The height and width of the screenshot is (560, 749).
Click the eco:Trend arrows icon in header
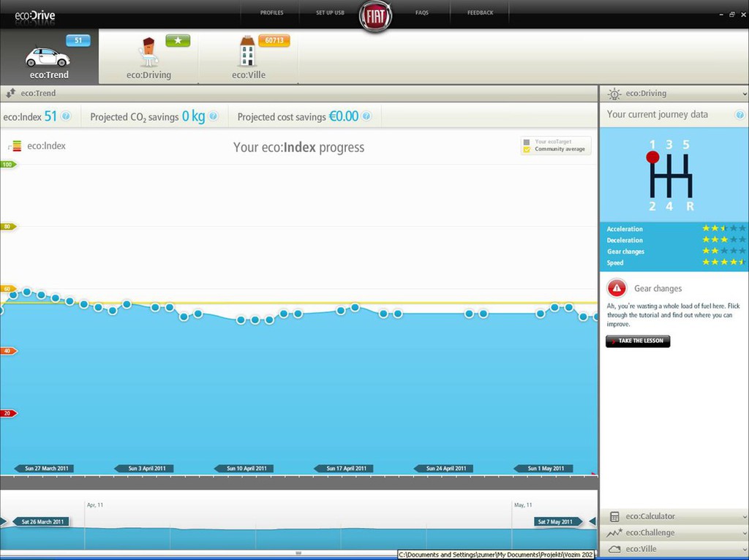[10, 93]
